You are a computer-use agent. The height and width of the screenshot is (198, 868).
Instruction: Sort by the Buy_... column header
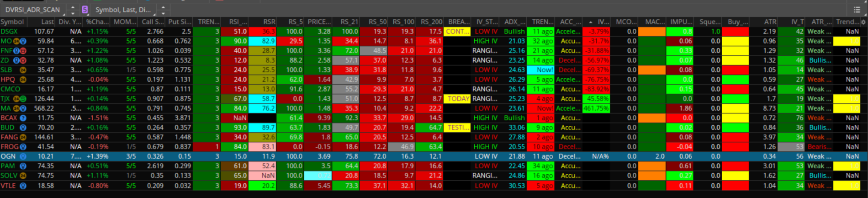[736, 22]
